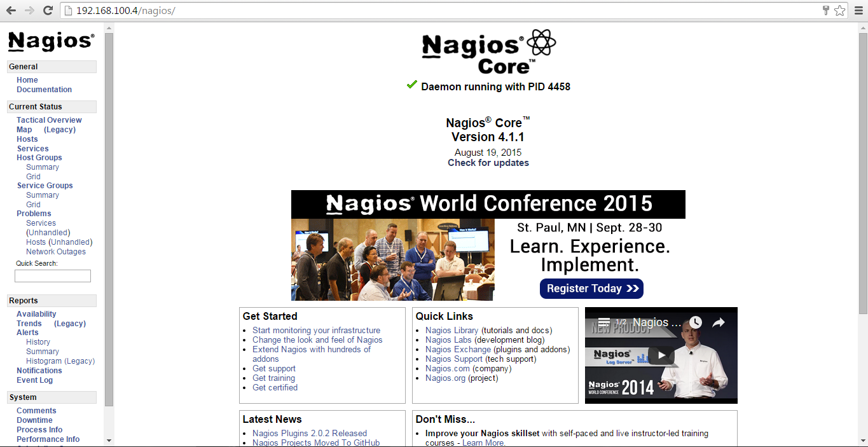Screen dimensions: 868x447
Task: Click the Learn More link
Action: [484, 443]
